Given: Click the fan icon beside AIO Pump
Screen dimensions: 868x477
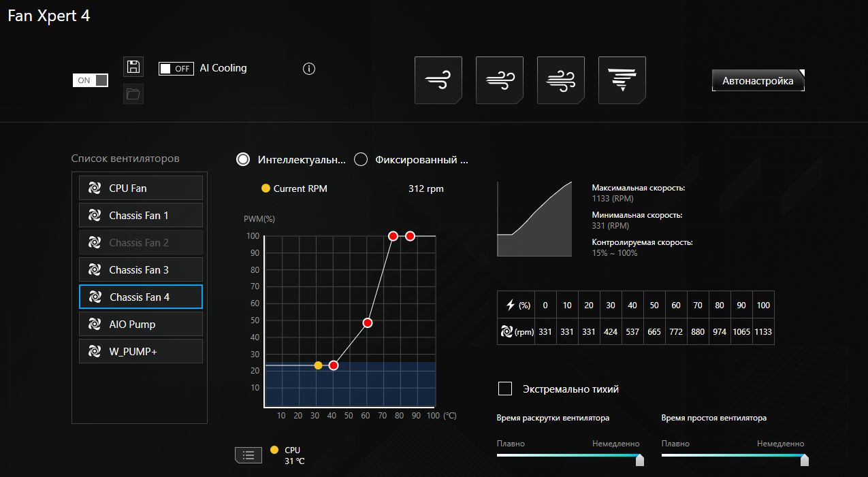Looking at the screenshot, I should 95,324.
